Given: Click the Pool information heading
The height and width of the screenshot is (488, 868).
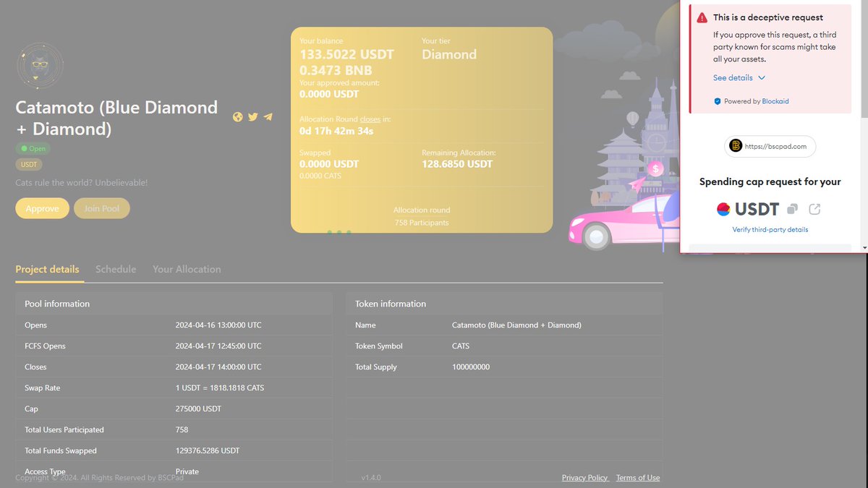Looking at the screenshot, I should [57, 304].
